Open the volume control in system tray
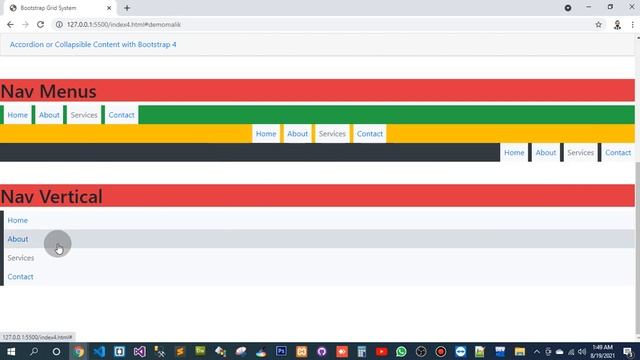Viewport: 640px width, 360px height. tap(582, 351)
